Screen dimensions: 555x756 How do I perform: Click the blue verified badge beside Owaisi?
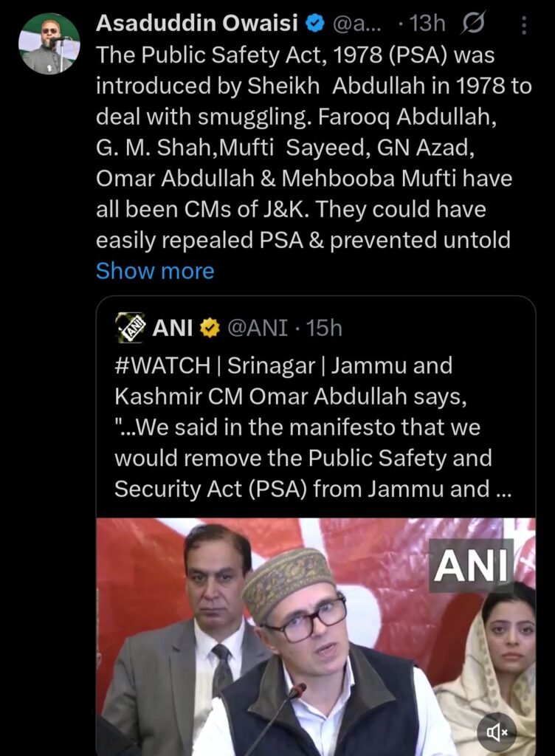tap(315, 24)
